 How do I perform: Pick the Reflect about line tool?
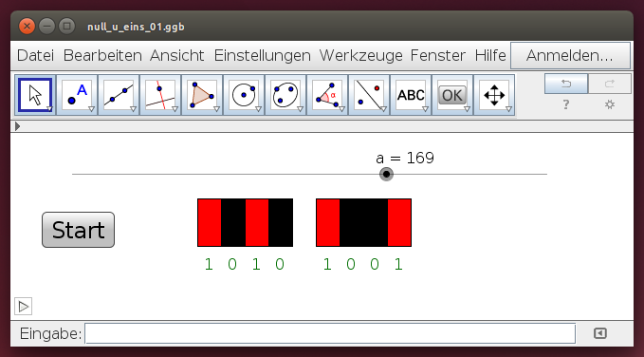pyautogui.click(x=369, y=95)
